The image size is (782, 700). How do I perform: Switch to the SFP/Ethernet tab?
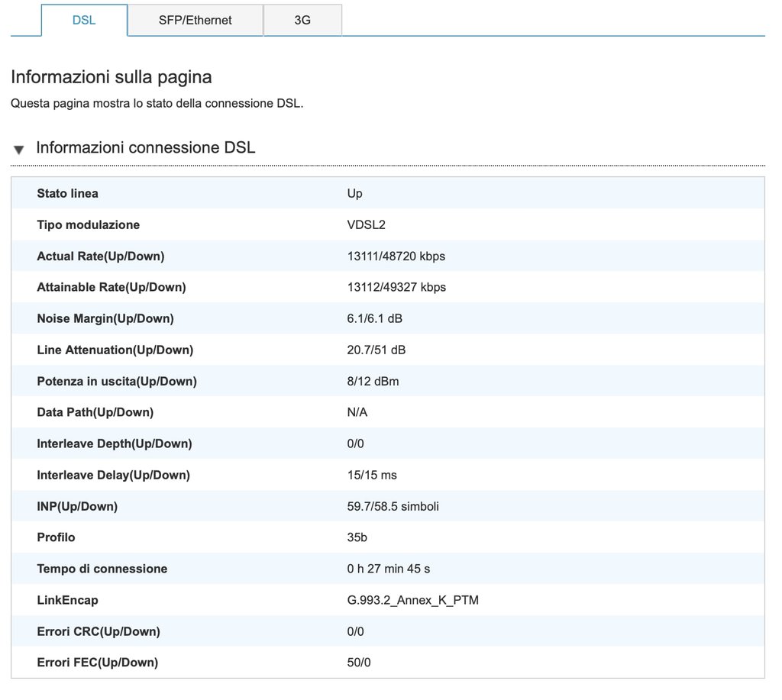tap(195, 20)
